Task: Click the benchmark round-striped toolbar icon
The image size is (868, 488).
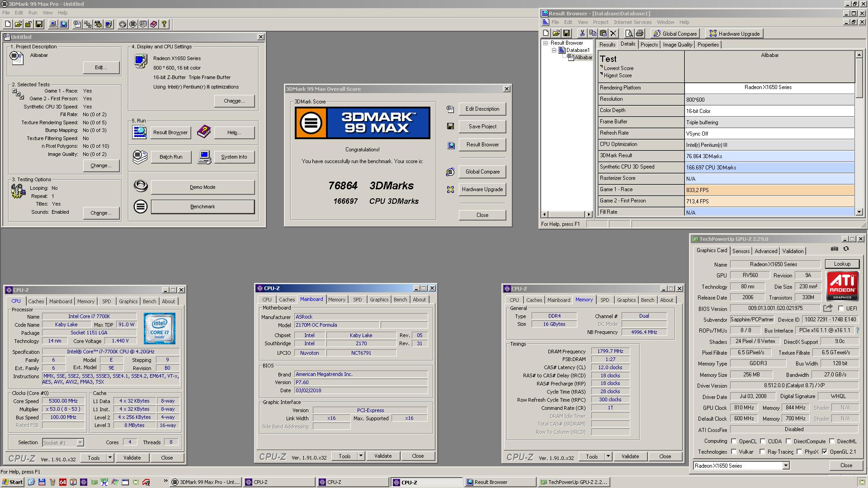Action: 133,24
